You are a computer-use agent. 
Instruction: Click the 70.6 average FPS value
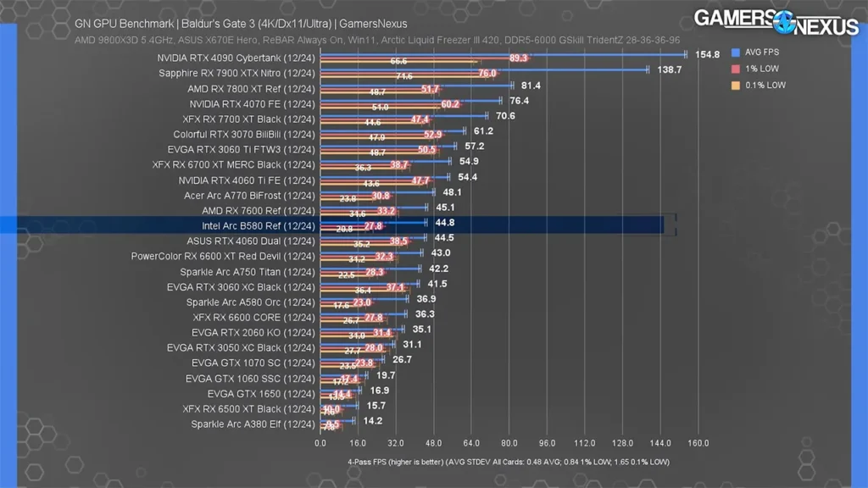tap(505, 115)
